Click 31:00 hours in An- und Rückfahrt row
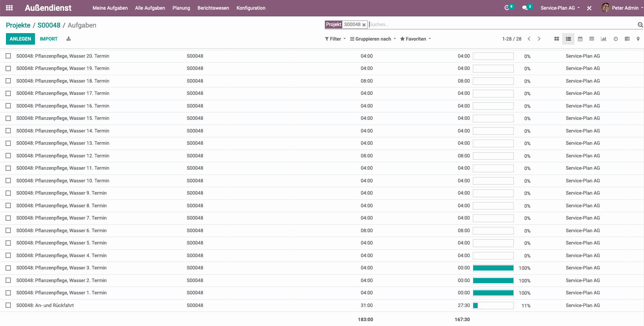Viewport: 644px width, 326px height. [366, 305]
